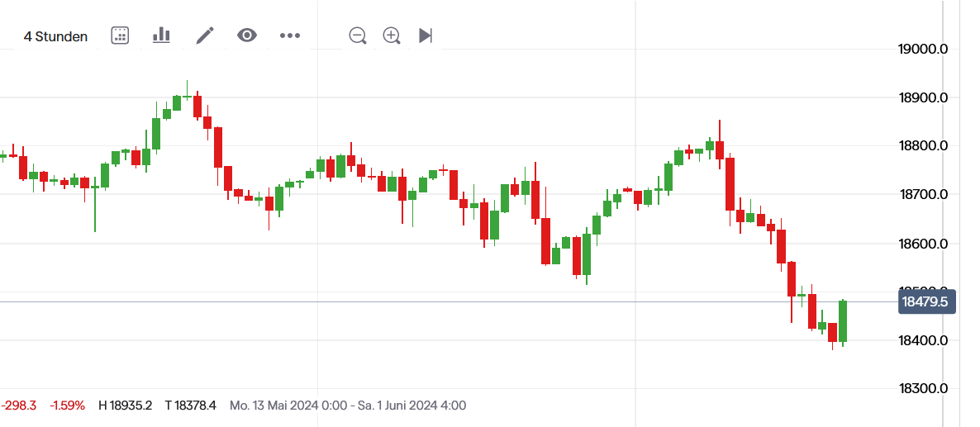Screen dimensions: 980x427
Task: Zoom out with the minus magnifier
Action: click(x=357, y=36)
